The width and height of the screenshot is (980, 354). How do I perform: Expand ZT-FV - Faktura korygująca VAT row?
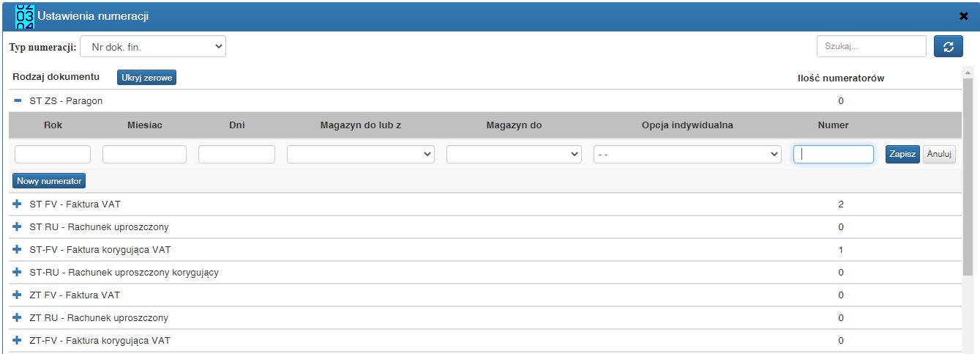pyautogui.click(x=18, y=340)
